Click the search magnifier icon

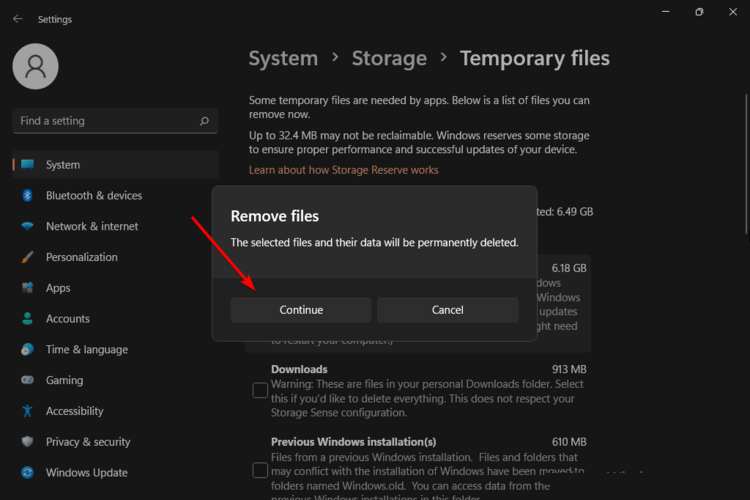click(204, 121)
